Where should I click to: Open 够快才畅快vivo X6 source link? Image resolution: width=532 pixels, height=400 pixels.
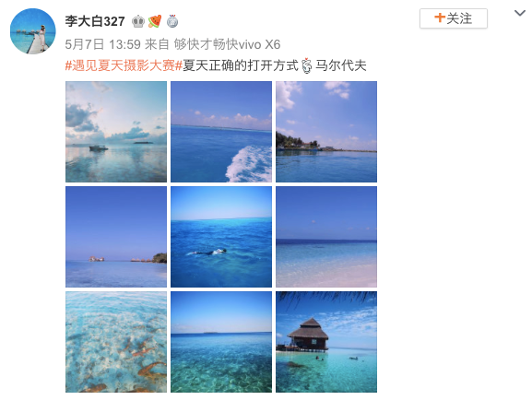[227, 44]
